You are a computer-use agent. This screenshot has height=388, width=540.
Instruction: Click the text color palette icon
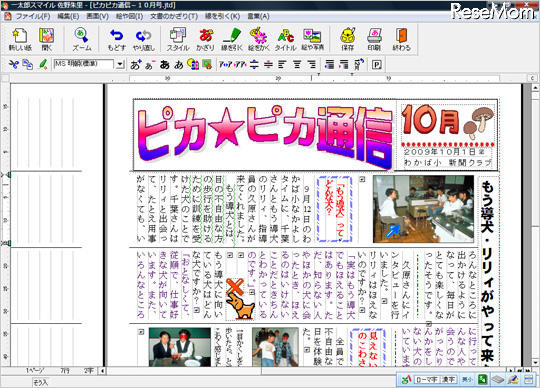[x=193, y=64]
